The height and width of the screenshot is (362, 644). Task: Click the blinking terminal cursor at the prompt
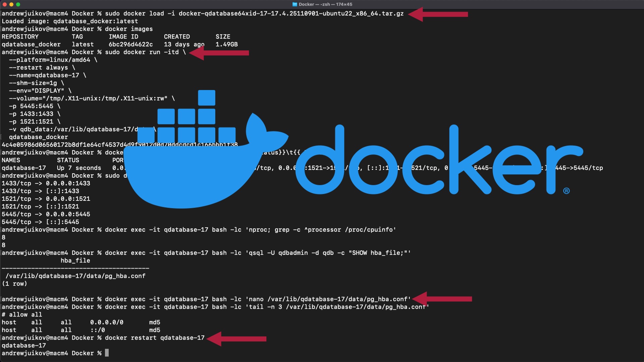point(107,353)
